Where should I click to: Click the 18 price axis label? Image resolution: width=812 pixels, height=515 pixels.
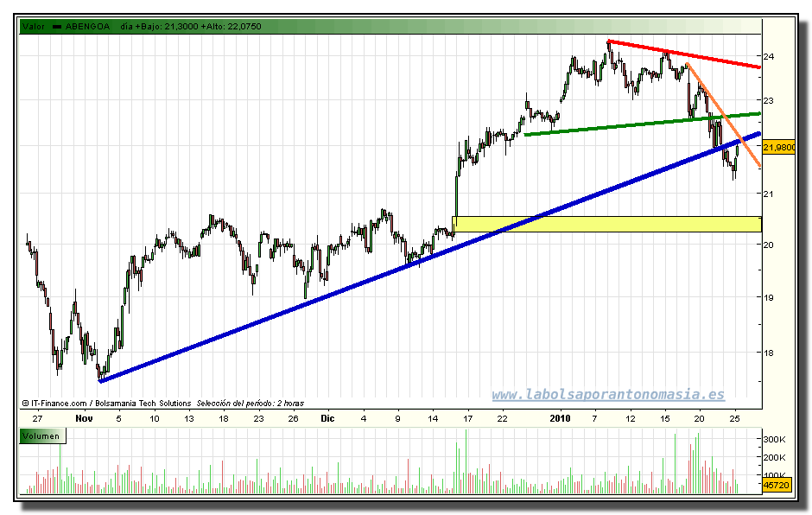coord(769,353)
